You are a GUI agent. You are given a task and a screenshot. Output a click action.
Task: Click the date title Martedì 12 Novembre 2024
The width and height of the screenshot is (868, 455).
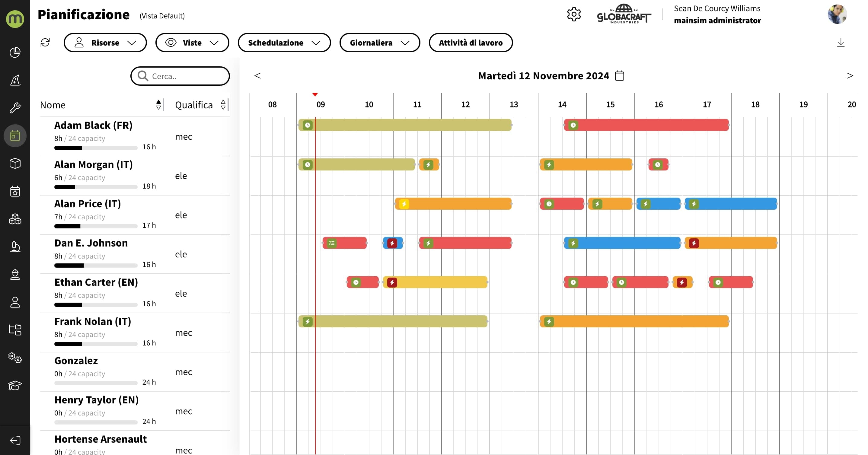click(x=544, y=76)
